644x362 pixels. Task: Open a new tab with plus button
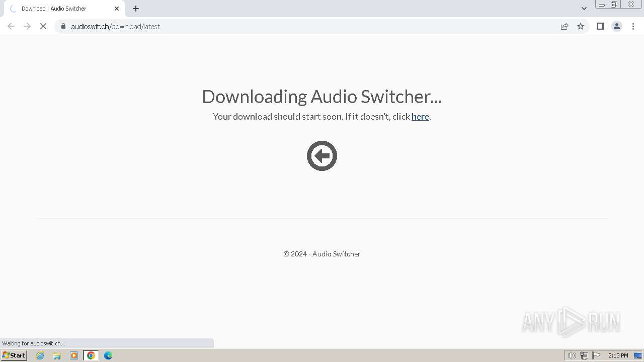[x=136, y=9]
